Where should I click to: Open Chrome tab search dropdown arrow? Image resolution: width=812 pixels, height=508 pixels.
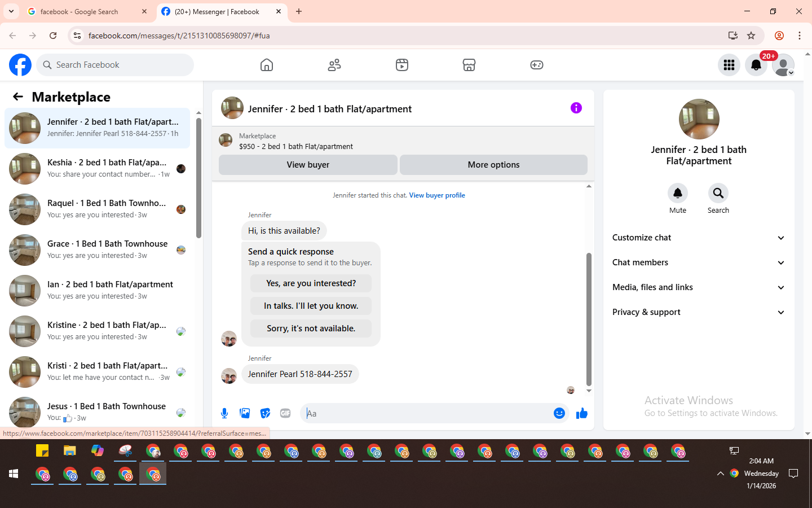11,11
